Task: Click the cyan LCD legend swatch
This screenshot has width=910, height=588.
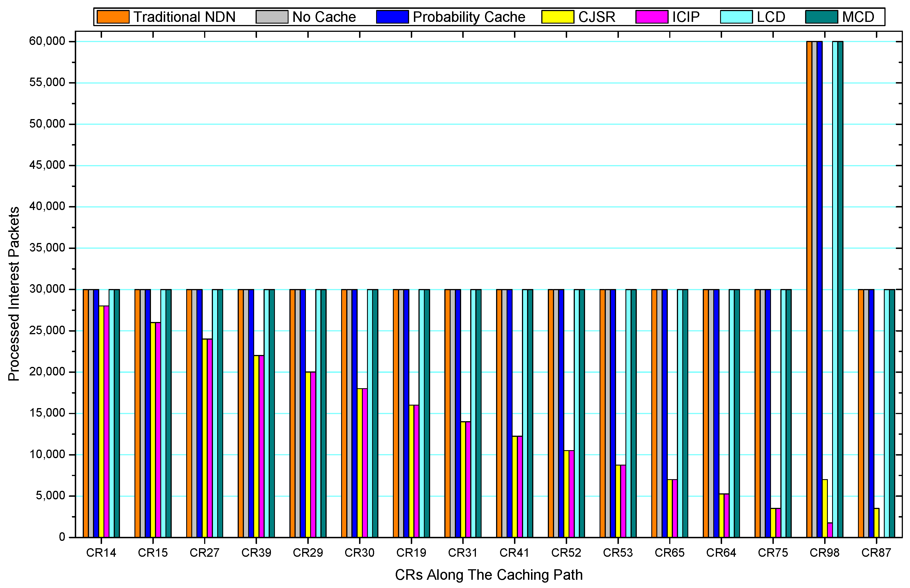Action: coord(736,17)
